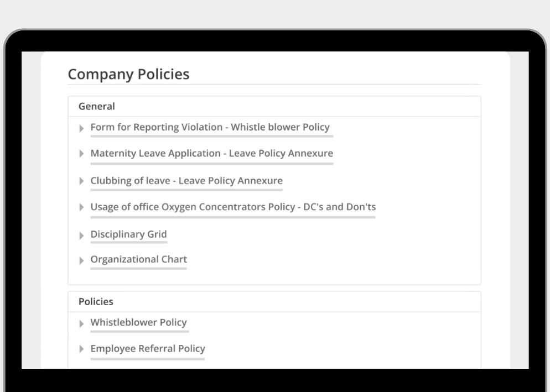Open Clubbing of leave Annexure link

[x=186, y=181]
